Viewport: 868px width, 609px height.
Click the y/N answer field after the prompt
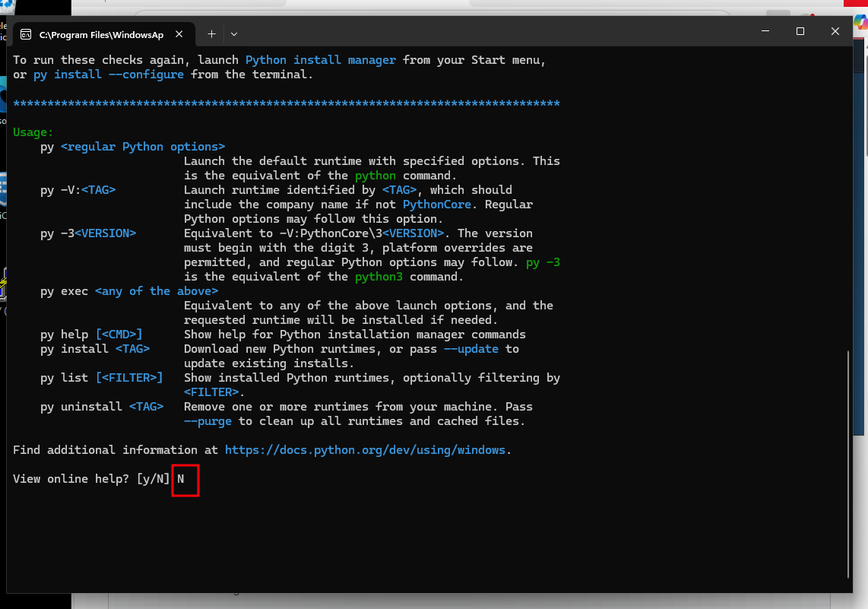(185, 480)
